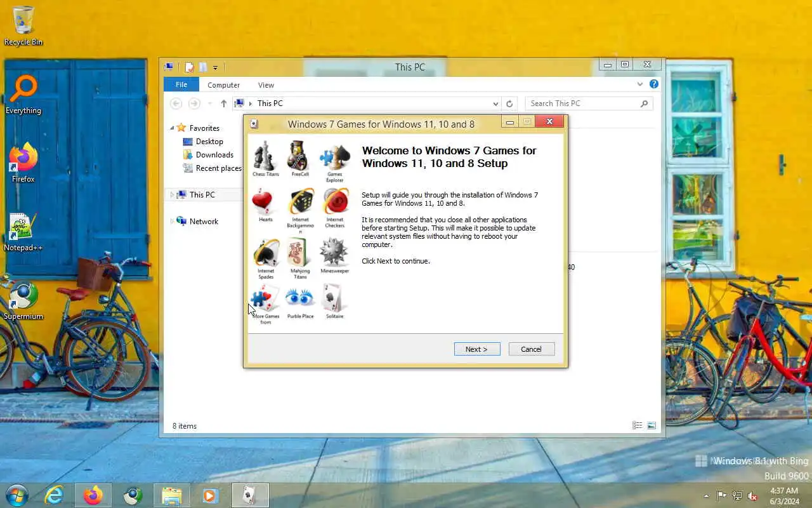
Task: Expand the ribbon with the chevron arrow
Action: point(640,84)
